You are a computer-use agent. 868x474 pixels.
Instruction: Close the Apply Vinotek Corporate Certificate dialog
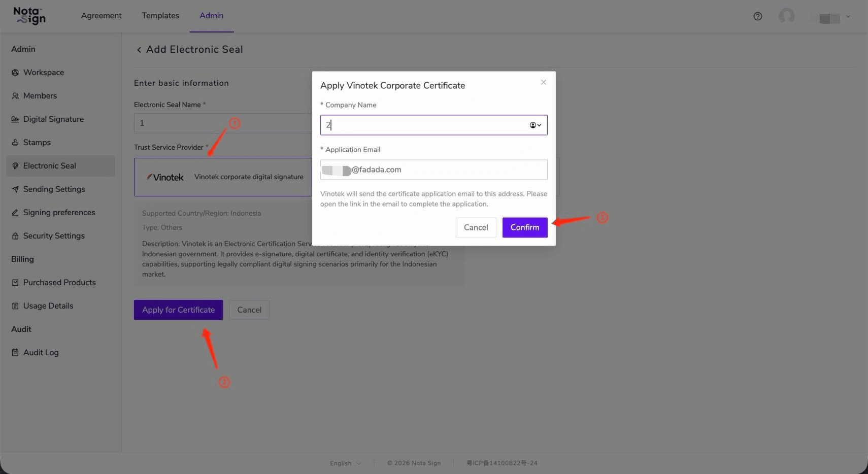click(x=544, y=82)
